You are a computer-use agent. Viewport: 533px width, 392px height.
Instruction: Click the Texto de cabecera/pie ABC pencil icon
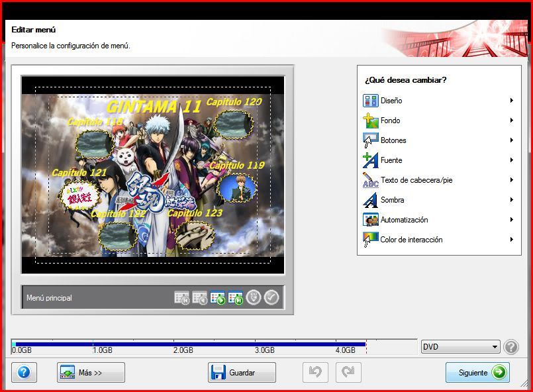tap(371, 180)
